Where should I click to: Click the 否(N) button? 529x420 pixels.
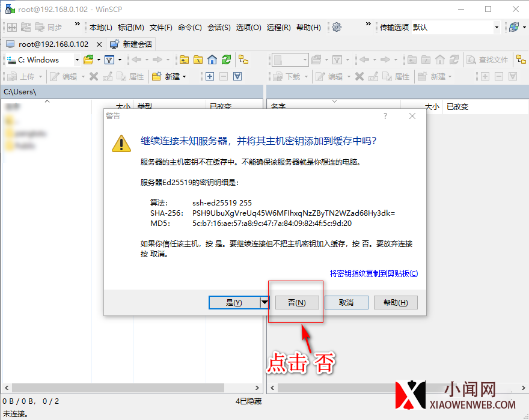[x=297, y=302]
